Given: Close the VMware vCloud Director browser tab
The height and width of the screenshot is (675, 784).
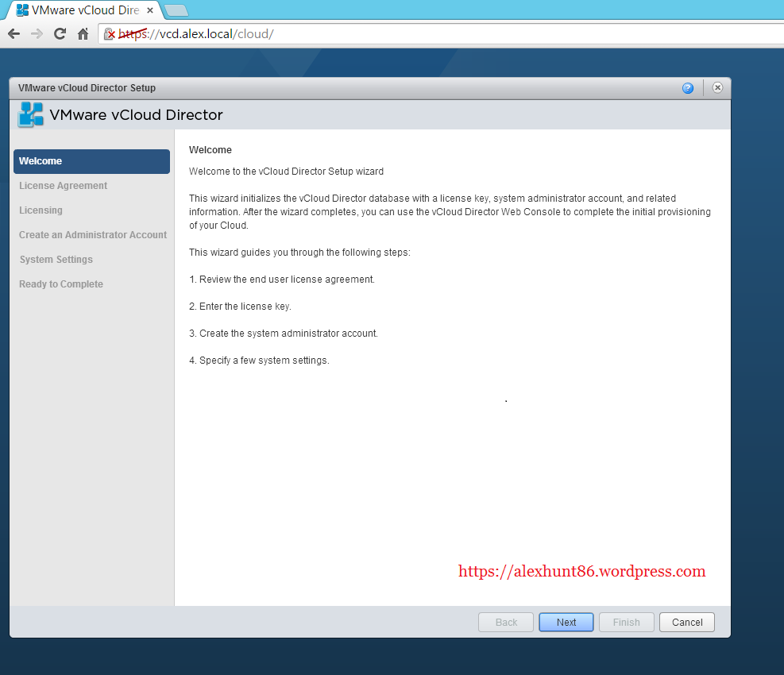Looking at the screenshot, I should 150,10.
